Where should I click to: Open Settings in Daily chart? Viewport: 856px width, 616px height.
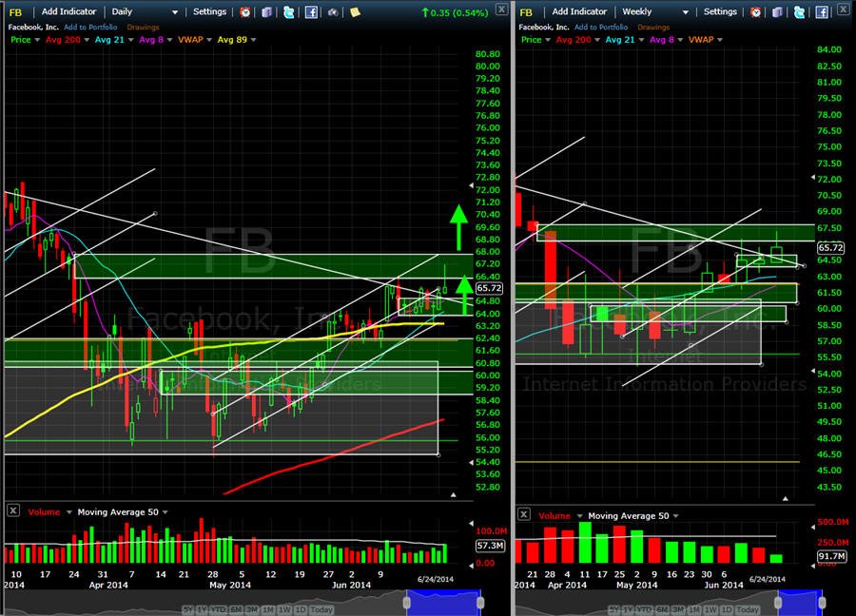[209, 11]
